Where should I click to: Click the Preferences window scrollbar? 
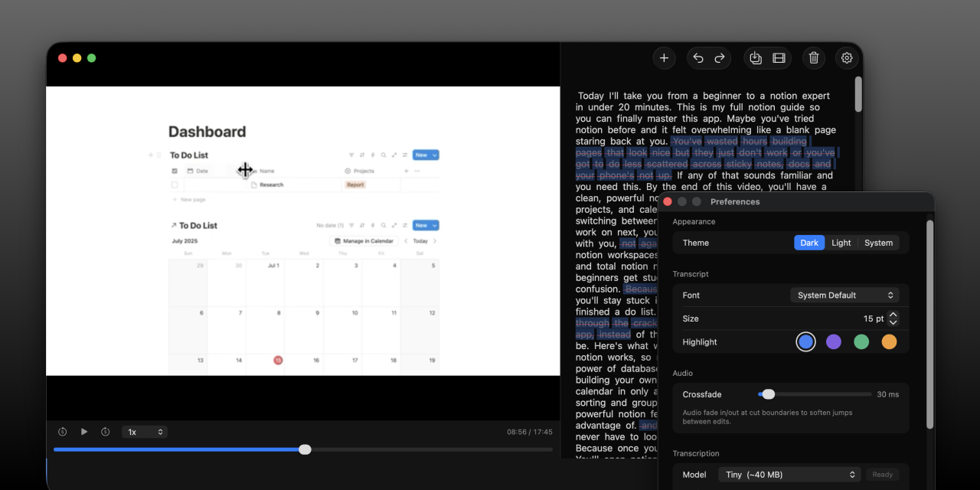[x=929, y=324]
